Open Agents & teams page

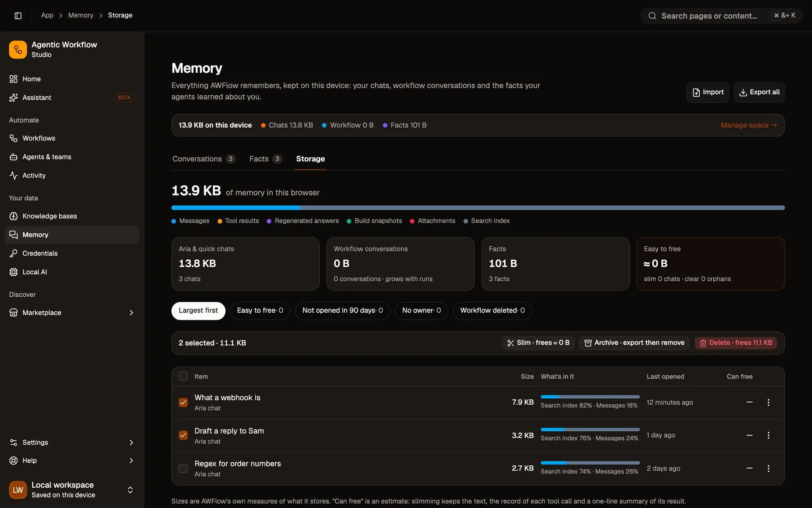72,157
